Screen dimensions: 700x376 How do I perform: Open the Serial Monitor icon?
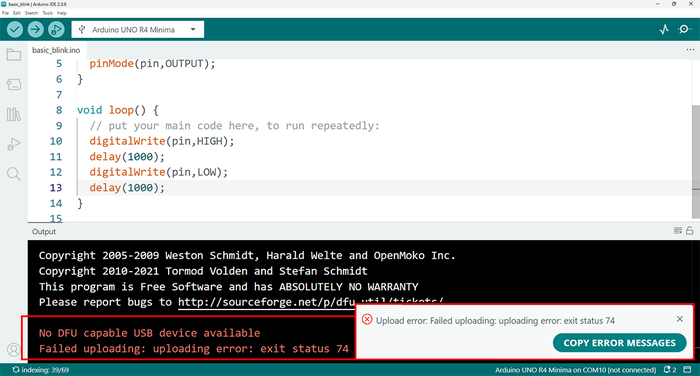click(x=684, y=29)
